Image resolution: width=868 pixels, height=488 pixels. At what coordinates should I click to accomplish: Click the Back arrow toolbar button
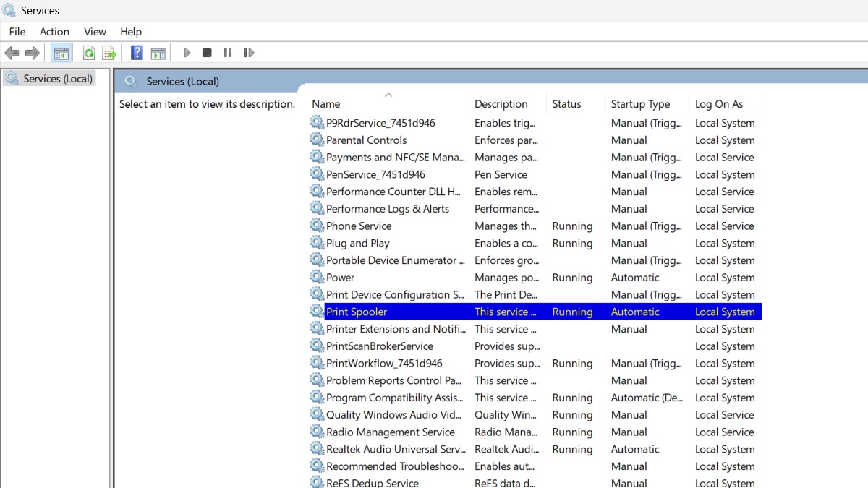(12, 53)
